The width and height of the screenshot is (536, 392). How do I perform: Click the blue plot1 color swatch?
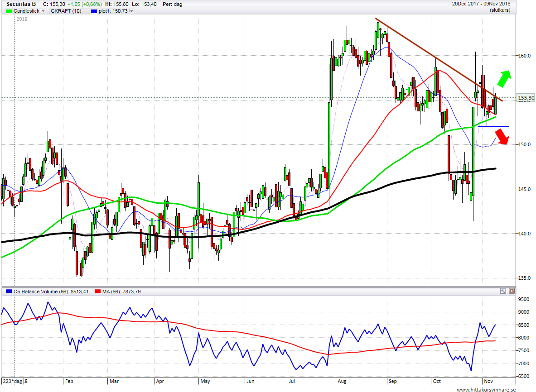(94, 11)
